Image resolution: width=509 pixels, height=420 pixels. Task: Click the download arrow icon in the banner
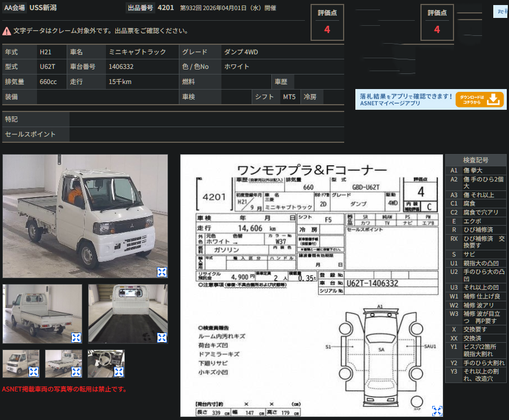pyautogui.click(x=493, y=99)
